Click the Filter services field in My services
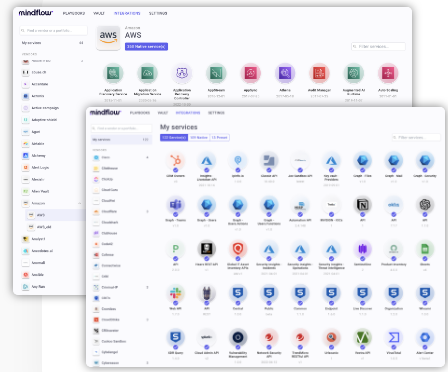 (416, 137)
